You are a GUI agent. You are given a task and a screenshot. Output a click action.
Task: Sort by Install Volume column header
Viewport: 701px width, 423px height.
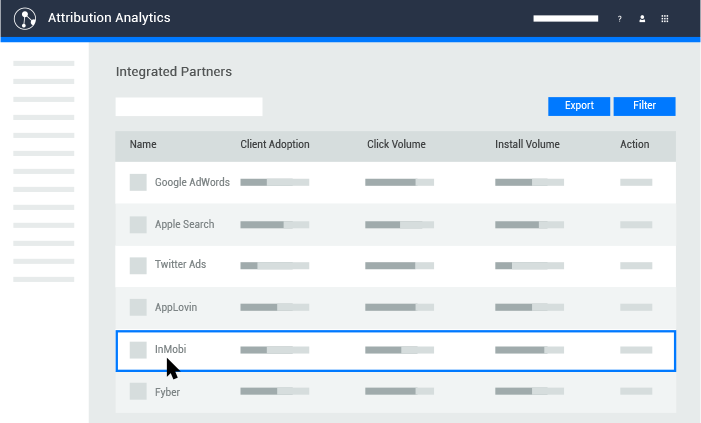click(x=527, y=144)
